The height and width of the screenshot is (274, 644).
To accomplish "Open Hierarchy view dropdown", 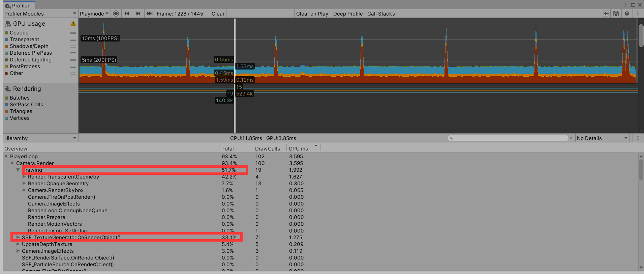I will click(x=40, y=138).
